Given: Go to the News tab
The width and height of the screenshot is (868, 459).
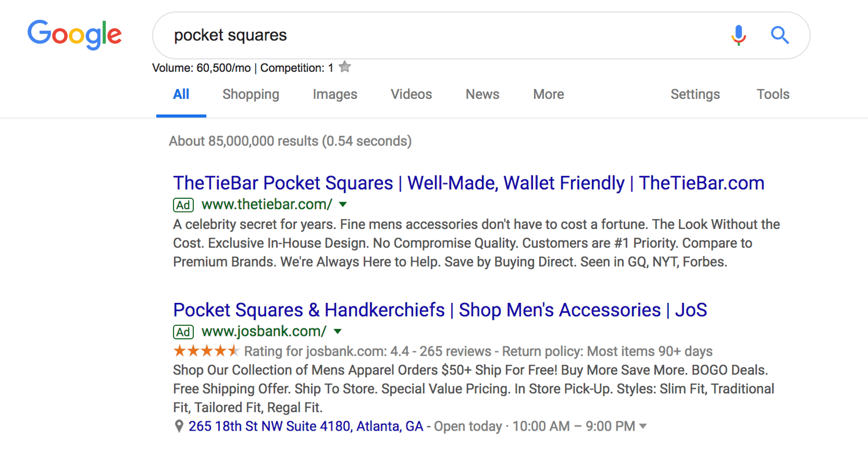Looking at the screenshot, I should click(x=482, y=94).
